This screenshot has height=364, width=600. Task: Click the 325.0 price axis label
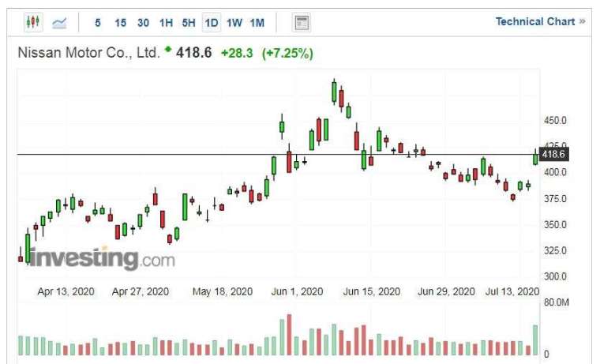click(x=555, y=251)
